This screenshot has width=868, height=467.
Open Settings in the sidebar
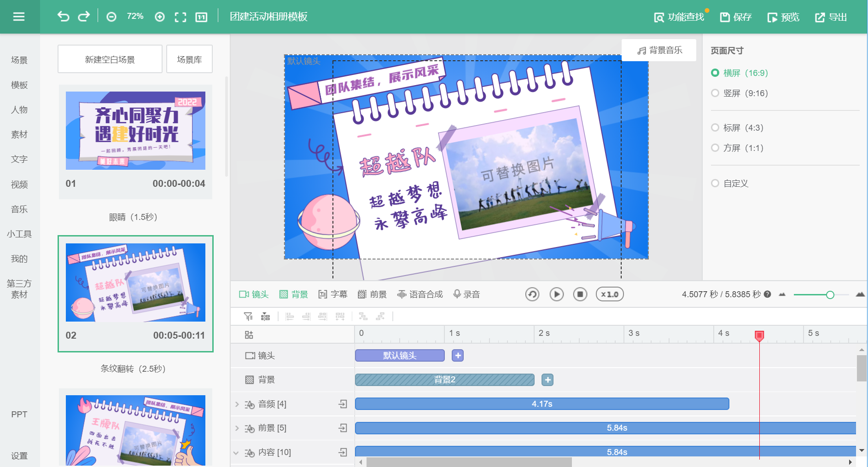click(x=19, y=456)
